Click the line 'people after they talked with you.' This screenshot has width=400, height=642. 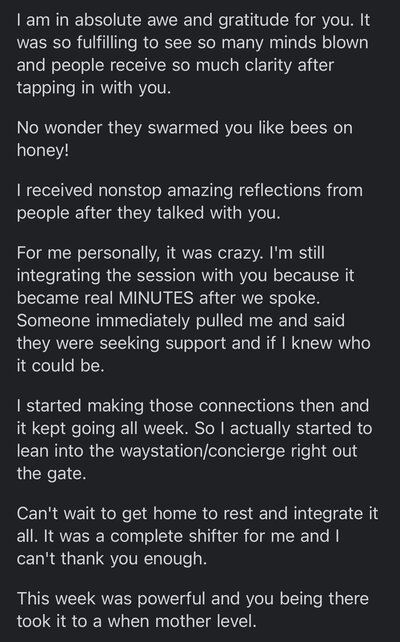coord(149,213)
